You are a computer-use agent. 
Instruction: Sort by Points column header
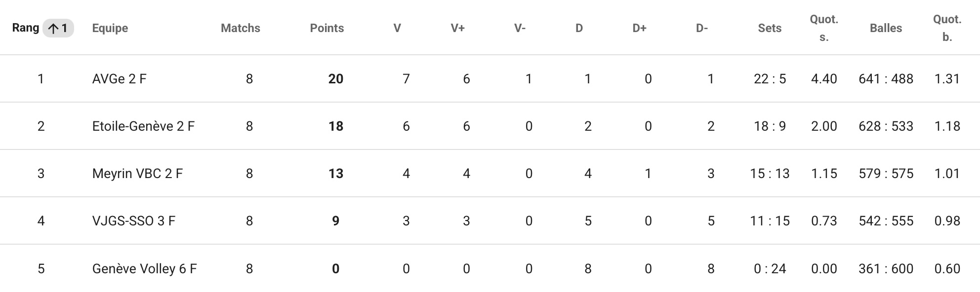click(327, 28)
